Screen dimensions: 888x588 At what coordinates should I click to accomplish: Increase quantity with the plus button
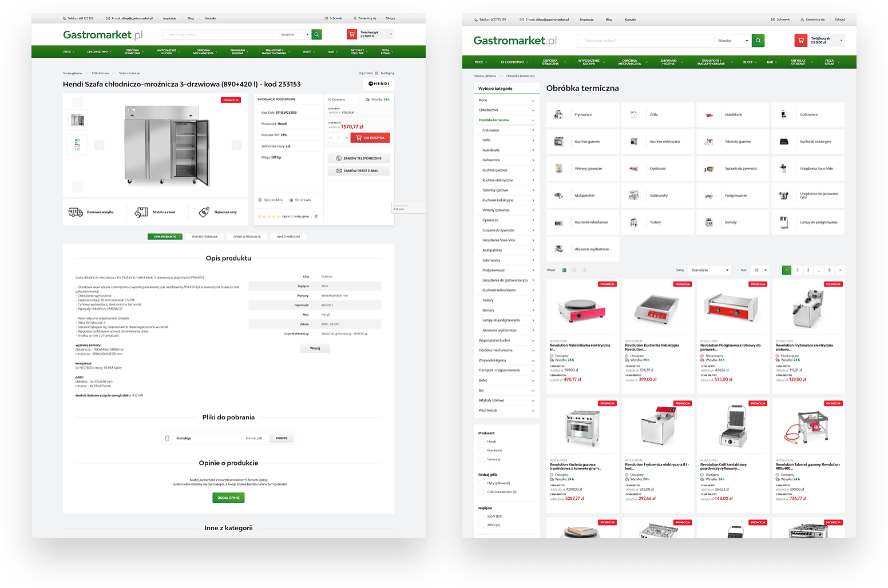346,138
